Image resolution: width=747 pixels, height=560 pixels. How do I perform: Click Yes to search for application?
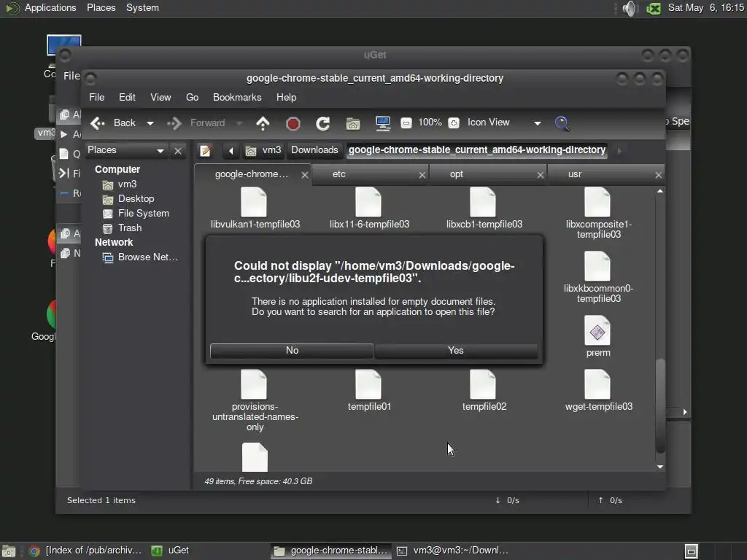coord(456,351)
